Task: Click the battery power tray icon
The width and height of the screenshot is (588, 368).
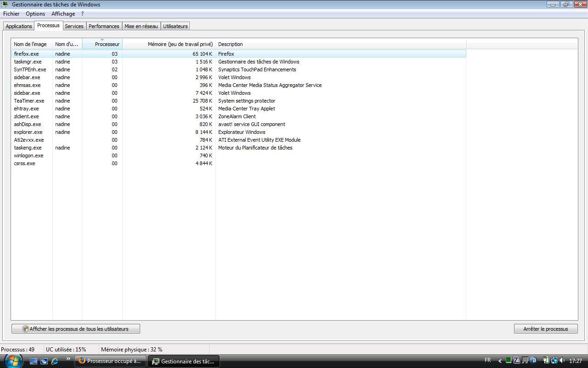Action: [546, 361]
